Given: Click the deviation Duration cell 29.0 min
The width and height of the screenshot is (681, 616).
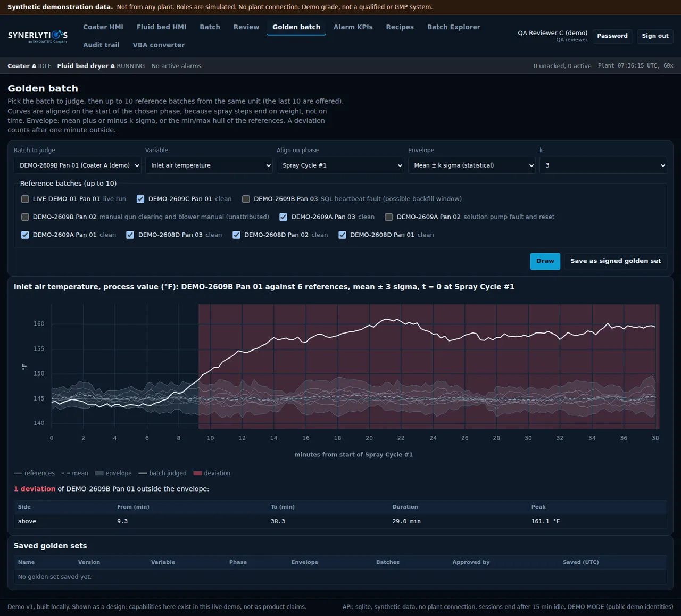Looking at the screenshot, I should click(406, 521).
